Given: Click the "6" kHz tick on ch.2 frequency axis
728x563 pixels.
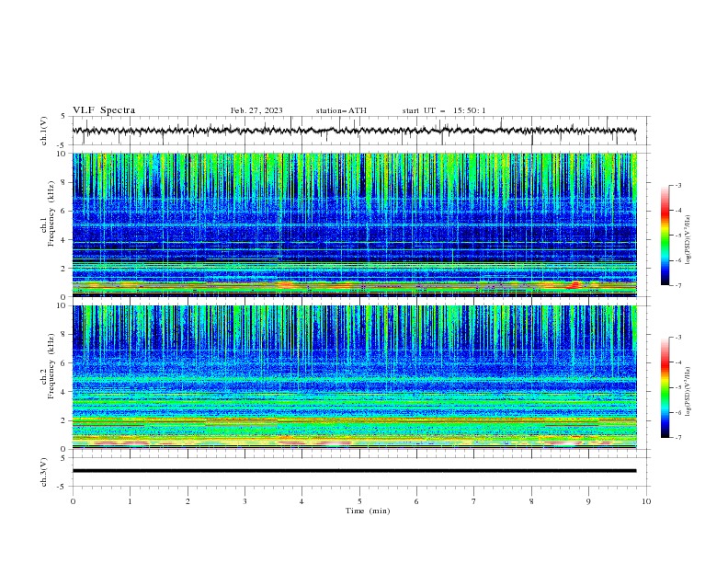Looking at the screenshot, I should (x=63, y=363).
